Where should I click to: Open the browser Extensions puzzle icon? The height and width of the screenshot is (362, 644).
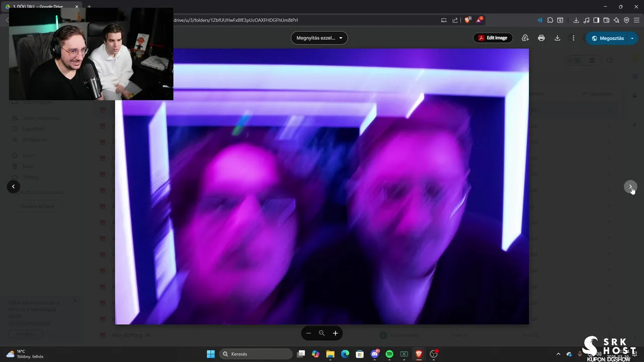pos(550,20)
